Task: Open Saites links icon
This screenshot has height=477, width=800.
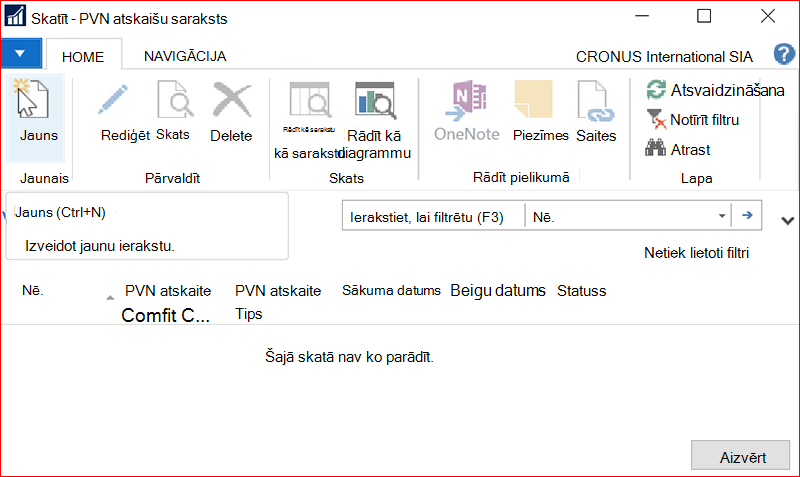Action: point(596,101)
